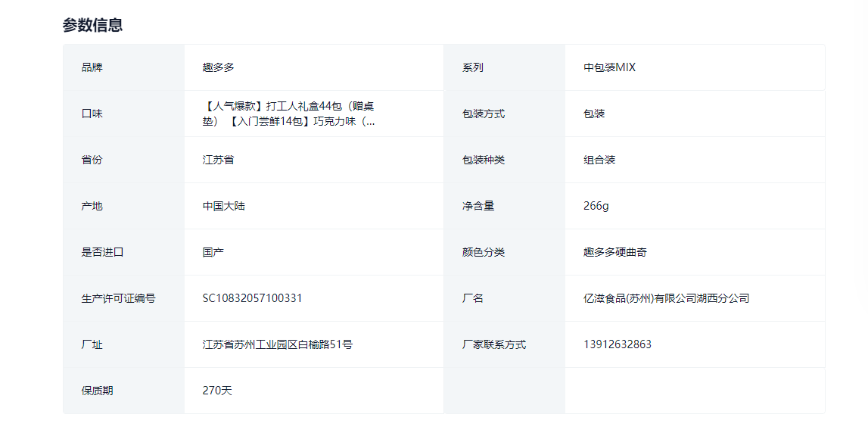Select the 厂名 label
The width and height of the screenshot is (868, 436).
(x=473, y=298)
